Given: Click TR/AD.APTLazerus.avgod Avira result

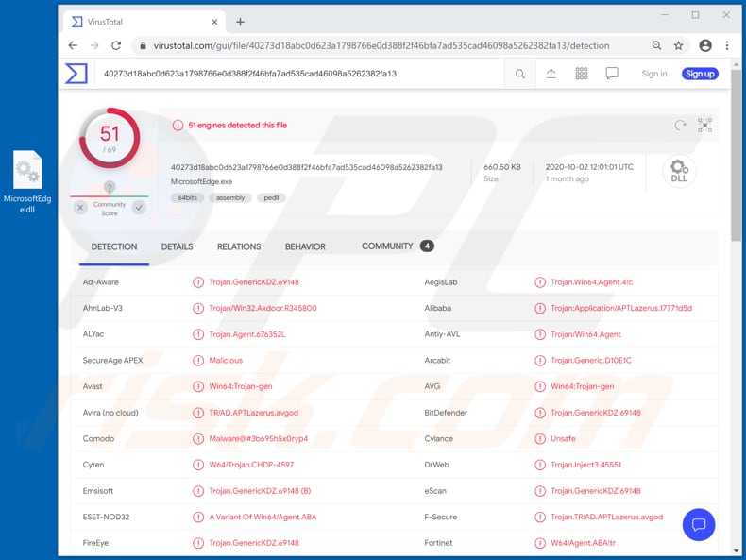Looking at the screenshot, I should (x=254, y=413).
